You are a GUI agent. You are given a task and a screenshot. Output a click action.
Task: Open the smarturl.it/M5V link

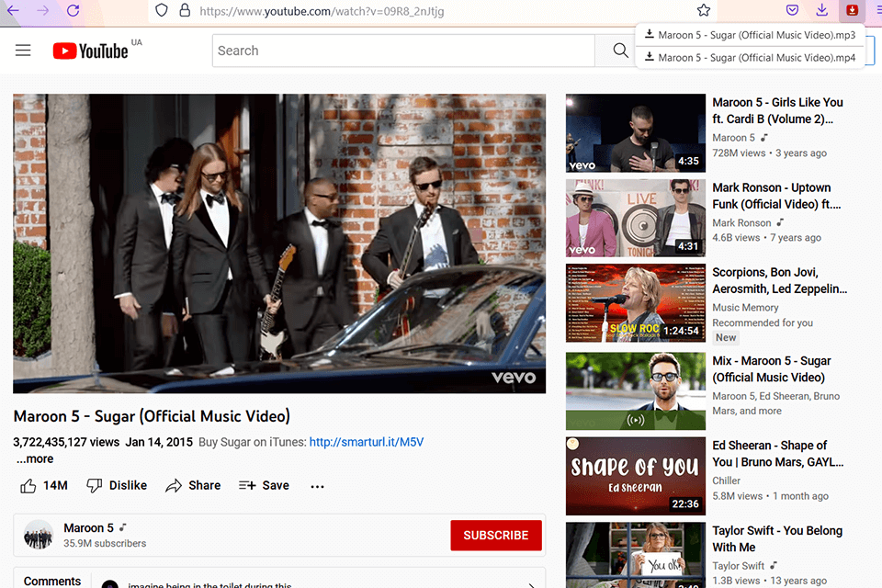click(367, 442)
